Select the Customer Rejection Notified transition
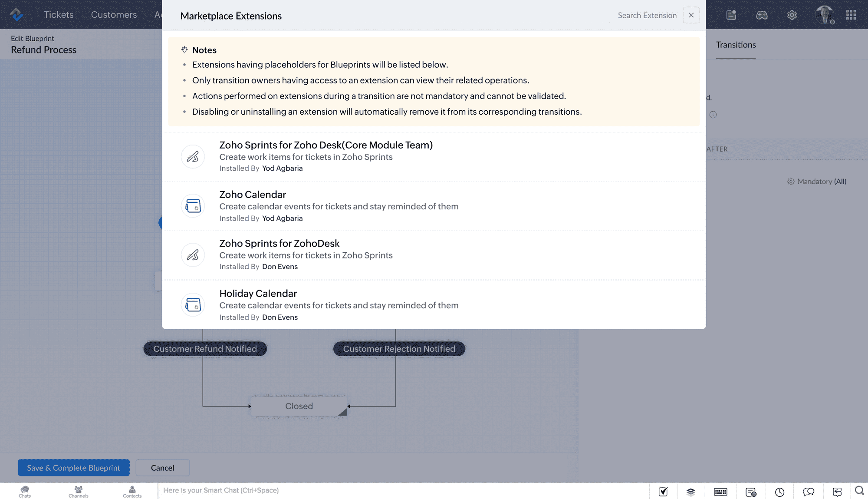This screenshot has height=499, width=868. tap(399, 349)
